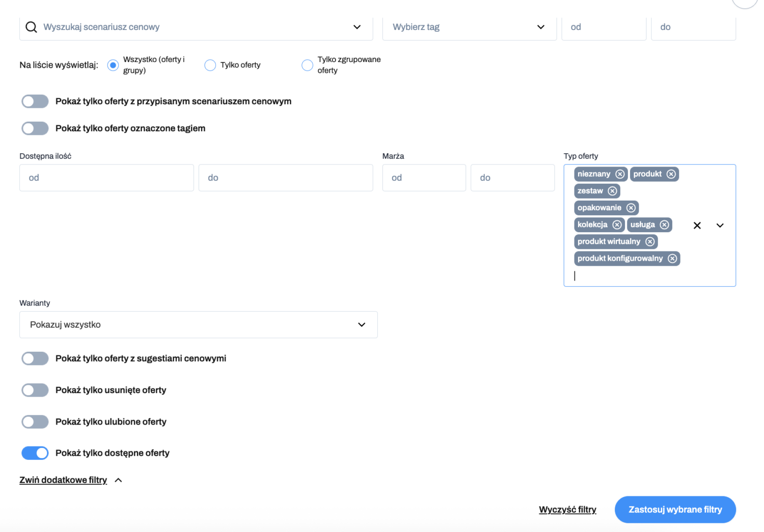Click Dostępna ilość 'do' field
This screenshot has height=532, width=764.
tap(286, 178)
